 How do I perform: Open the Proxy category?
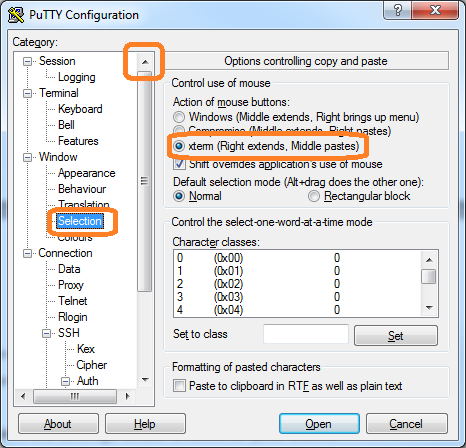coord(71,285)
